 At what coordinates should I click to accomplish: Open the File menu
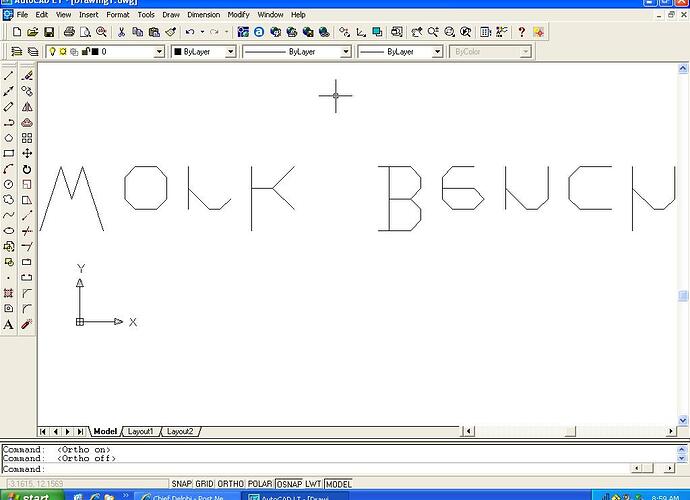pos(22,15)
